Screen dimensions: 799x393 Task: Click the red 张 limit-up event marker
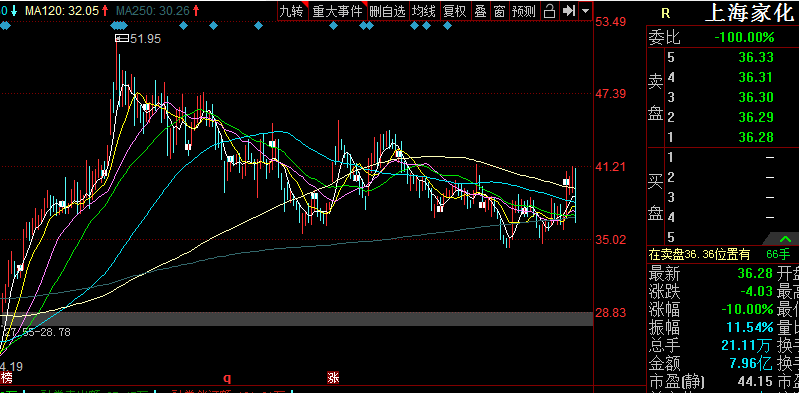coord(333,378)
